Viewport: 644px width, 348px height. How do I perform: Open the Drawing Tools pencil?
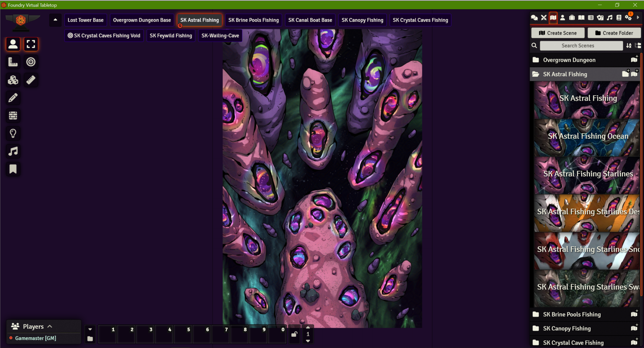pos(13,98)
